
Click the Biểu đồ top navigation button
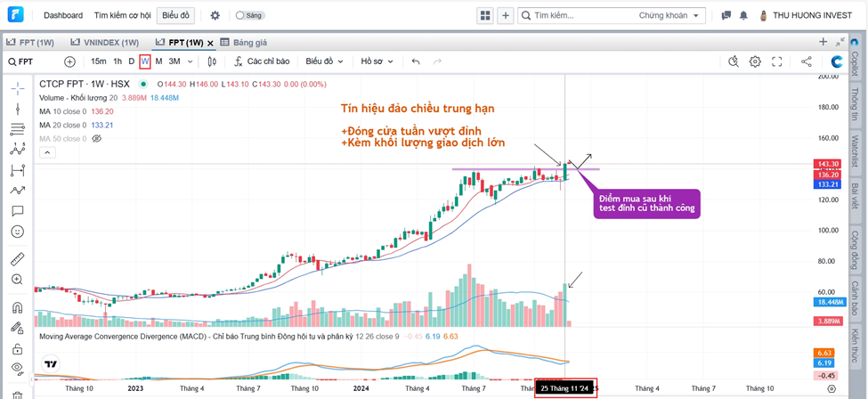[175, 15]
